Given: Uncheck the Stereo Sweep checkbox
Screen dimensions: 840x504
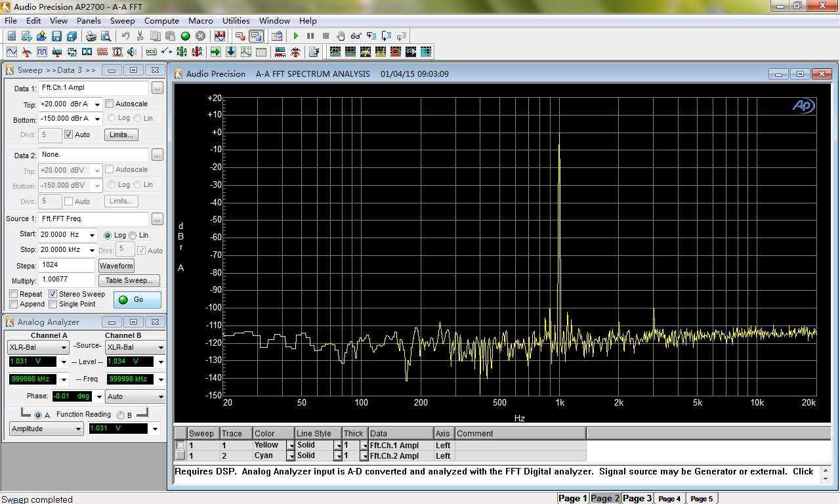Looking at the screenshot, I should pos(53,294).
